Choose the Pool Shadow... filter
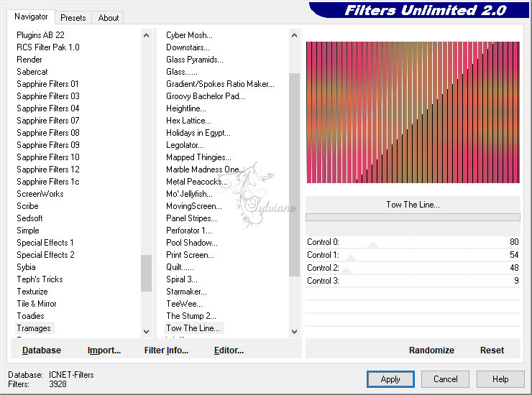This screenshot has width=532, height=395. 192,243
